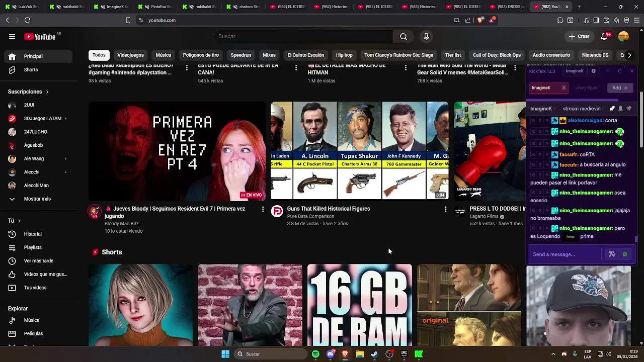Viewport: 644px width, 362px height.
Task: Click the KickTalk pin icon in chat header
Action: pyautogui.click(x=629, y=108)
